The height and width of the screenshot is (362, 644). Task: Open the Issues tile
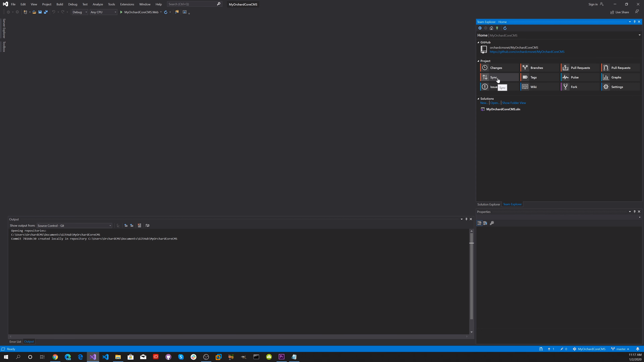click(499, 87)
